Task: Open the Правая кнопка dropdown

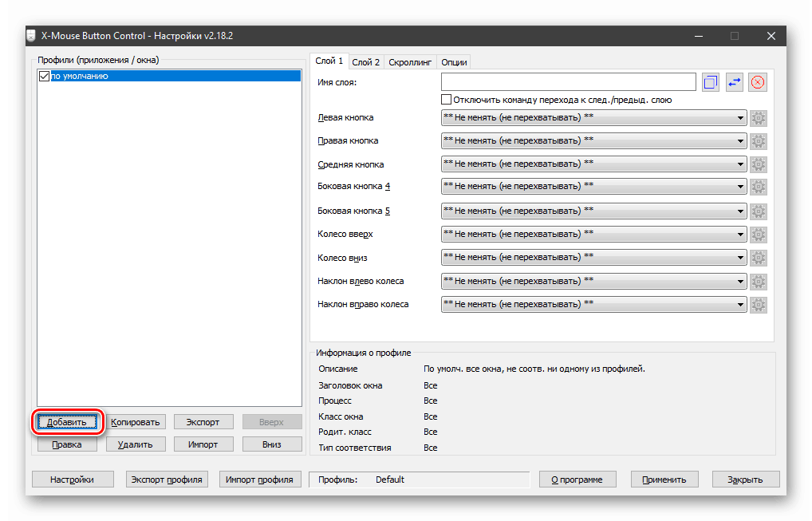Action: (x=593, y=140)
